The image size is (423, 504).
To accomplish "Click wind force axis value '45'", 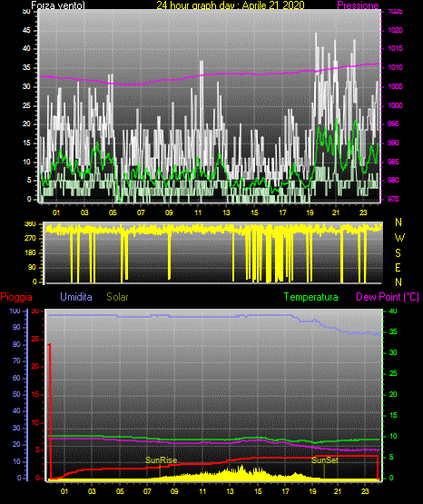I will click(26, 30).
